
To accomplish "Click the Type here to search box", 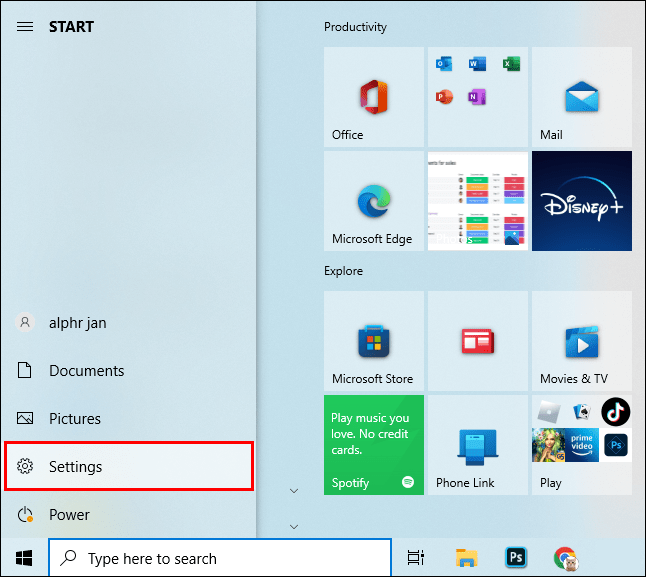I will click(220, 558).
